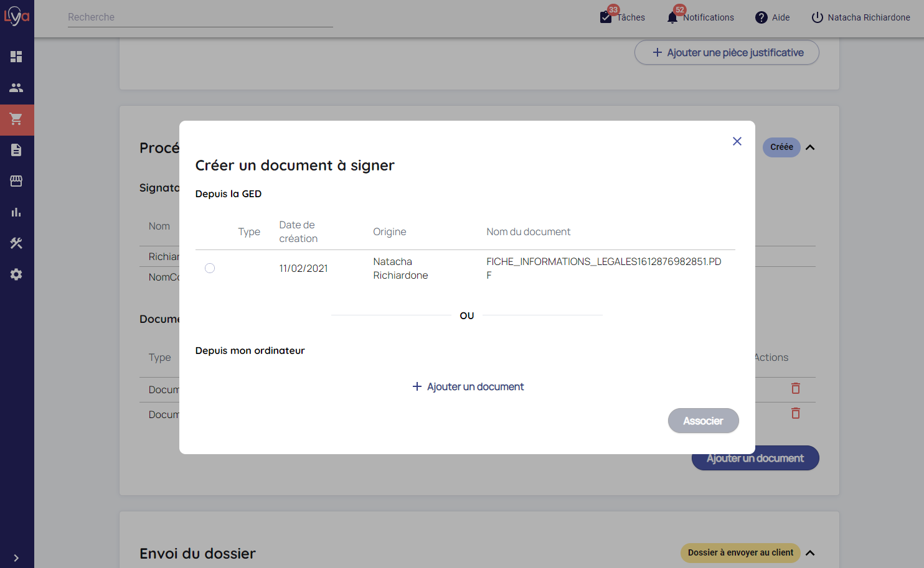Click the store icon in sidebar
Screen dimensions: 924x568
(x=16, y=181)
